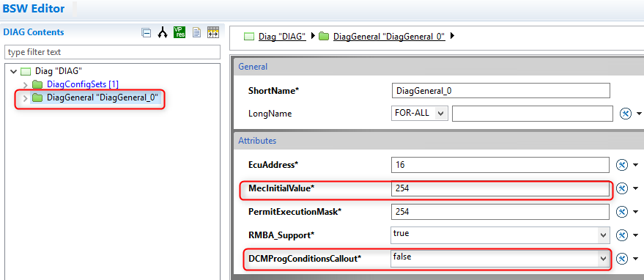This screenshot has height=280, width=644.
Task: Collapse the Diag "DIAG" tree node
Action: tap(13, 71)
